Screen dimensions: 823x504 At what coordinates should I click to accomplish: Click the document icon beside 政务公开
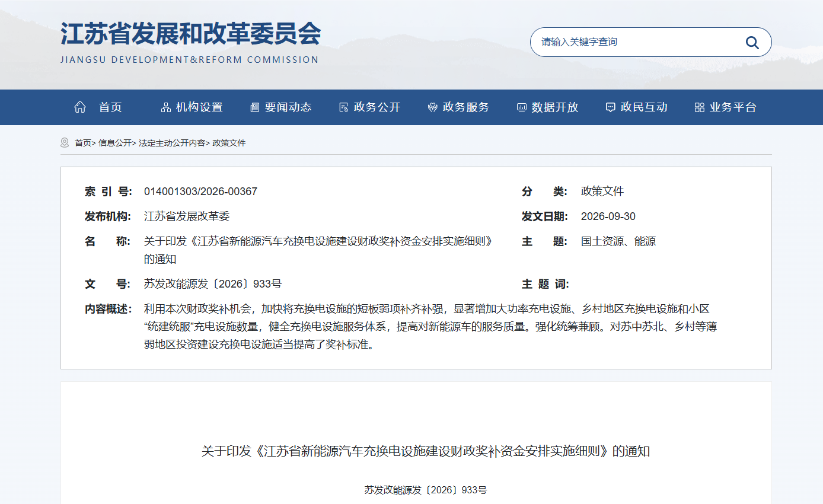(x=344, y=107)
